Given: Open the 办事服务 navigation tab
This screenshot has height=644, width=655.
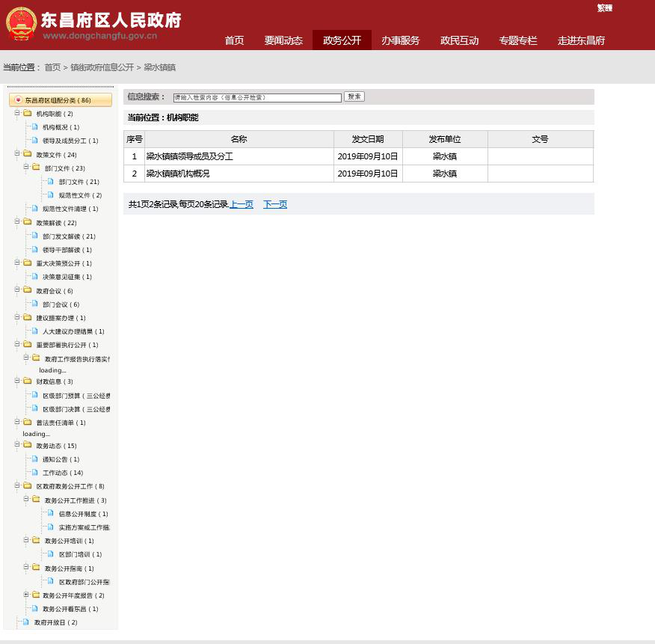Looking at the screenshot, I should [x=400, y=40].
